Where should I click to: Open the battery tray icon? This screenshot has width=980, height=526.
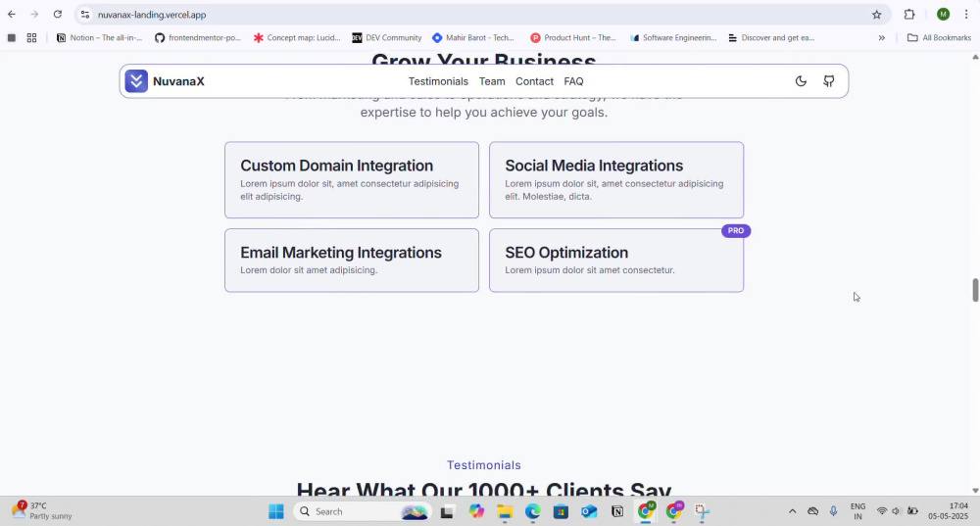[x=912, y=511]
